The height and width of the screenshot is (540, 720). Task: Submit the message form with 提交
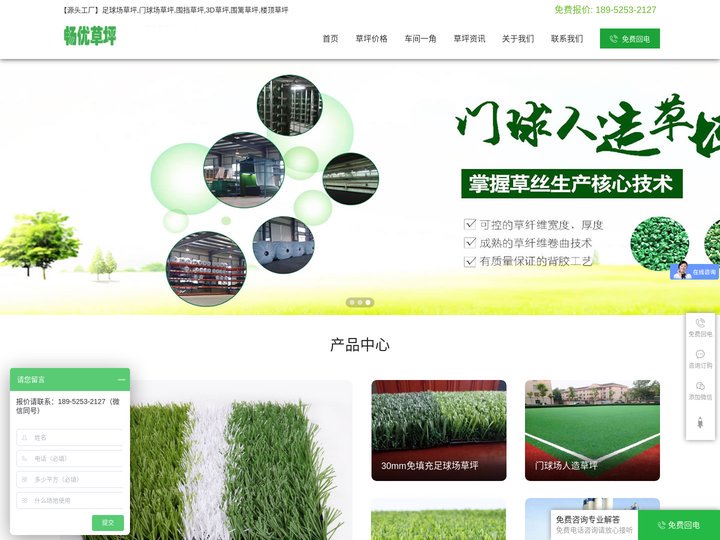pos(108,523)
